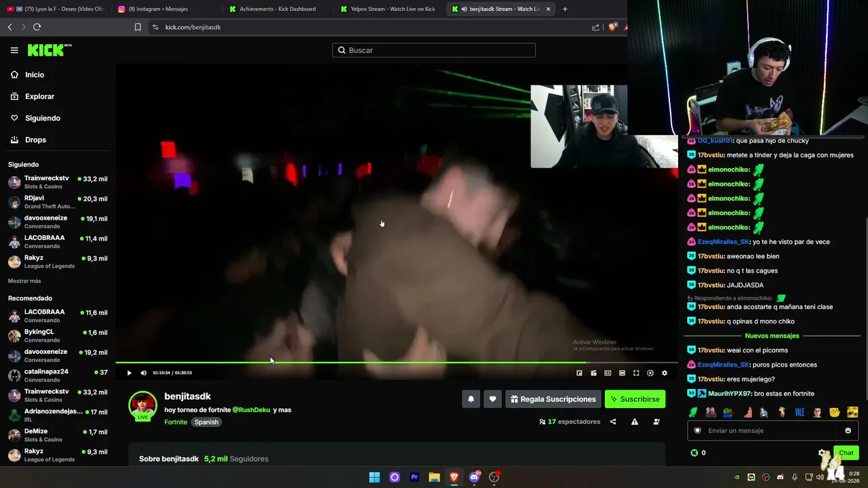The height and width of the screenshot is (488, 868).
Task: Open the Fortnite category link
Action: click(x=176, y=422)
